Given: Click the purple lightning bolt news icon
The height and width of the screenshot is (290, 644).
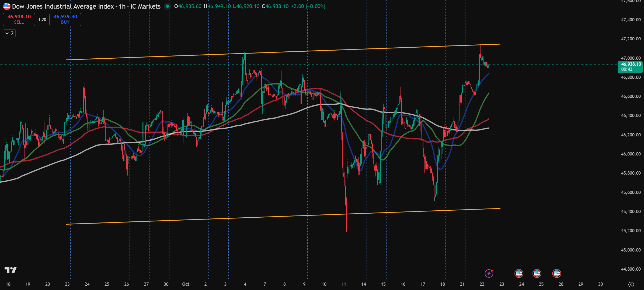Looking at the screenshot, I should (489, 273).
